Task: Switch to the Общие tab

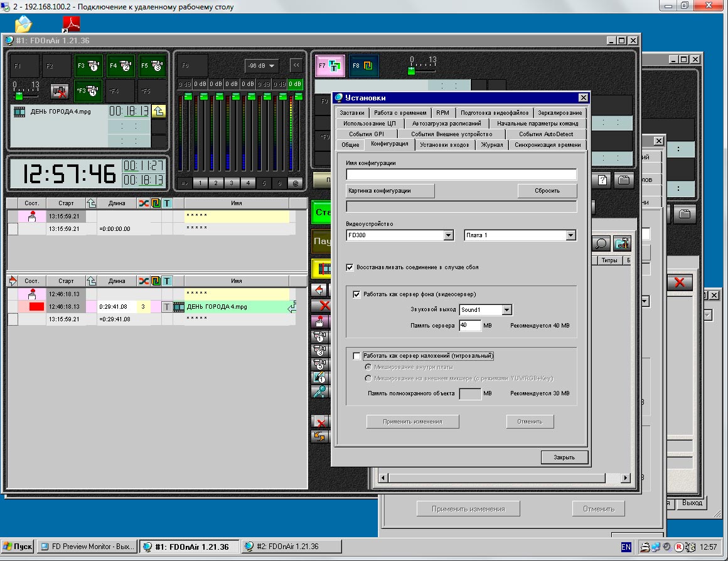Action: point(351,145)
